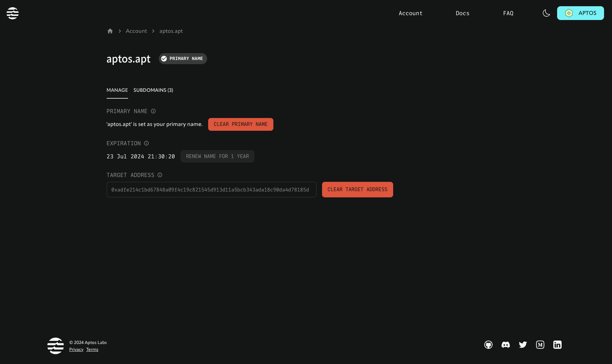Screen dimensions: 612x364
Task: Show info about Target Address
Action: pyautogui.click(x=160, y=175)
